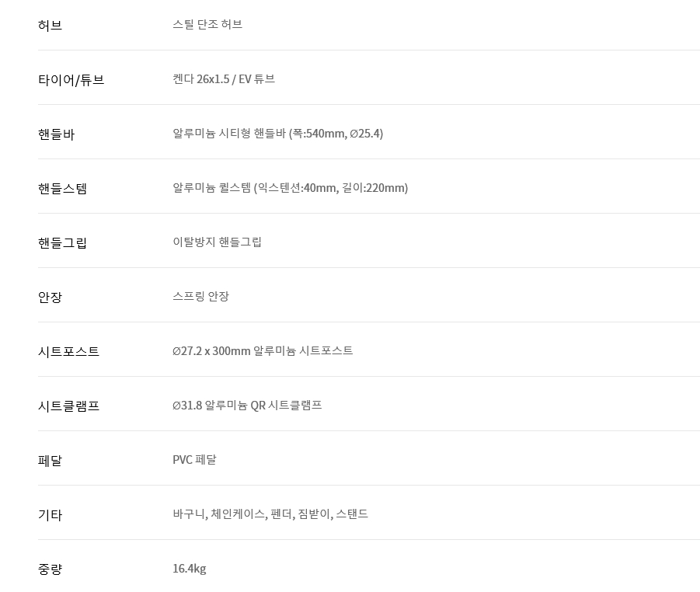The width and height of the screenshot is (700, 592).
Task: Click the 이탈방지 핸들그립 value
Action: click(x=217, y=242)
